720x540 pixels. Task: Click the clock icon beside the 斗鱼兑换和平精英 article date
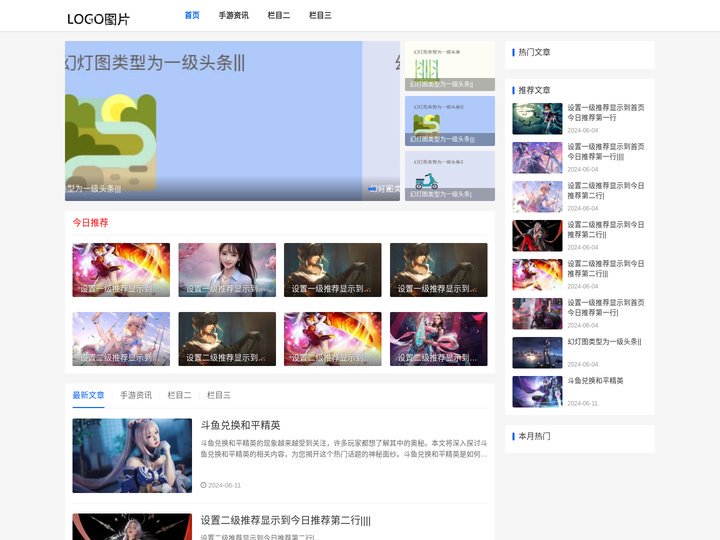(203, 485)
